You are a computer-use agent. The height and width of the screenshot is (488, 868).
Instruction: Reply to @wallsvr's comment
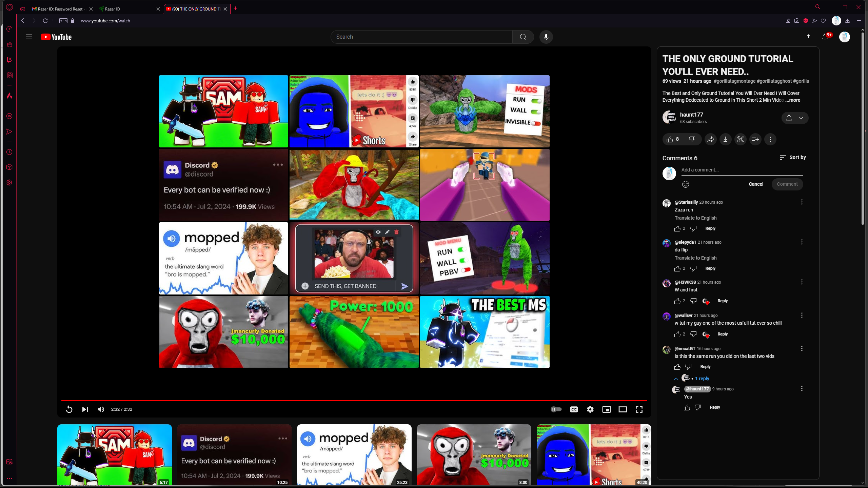722,334
